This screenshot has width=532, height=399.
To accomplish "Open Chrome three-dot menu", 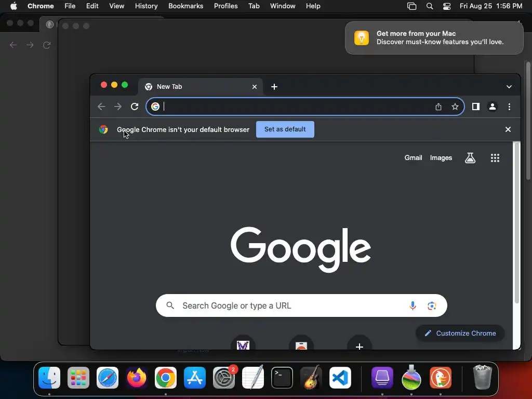I will click(509, 107).
